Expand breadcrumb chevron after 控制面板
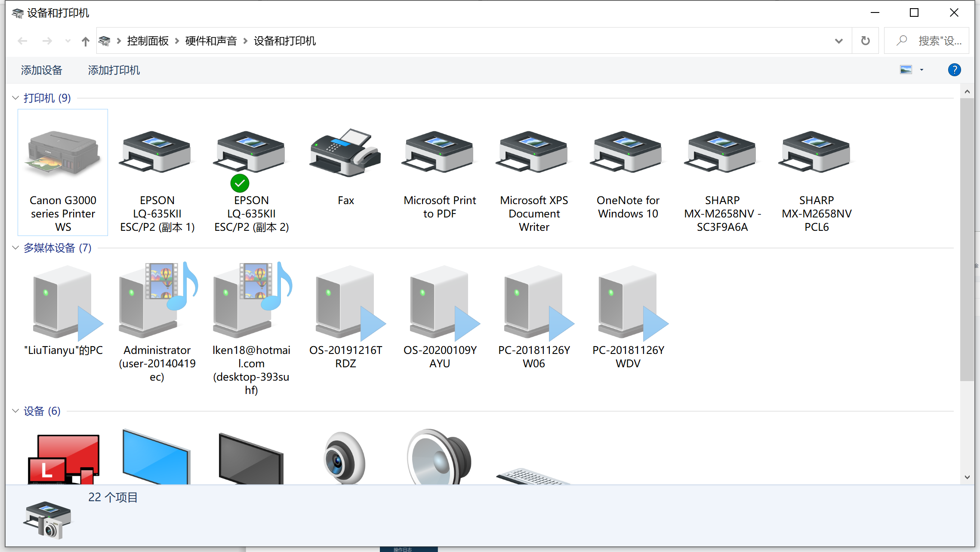 pyautogui.click(x=177, y=41)
